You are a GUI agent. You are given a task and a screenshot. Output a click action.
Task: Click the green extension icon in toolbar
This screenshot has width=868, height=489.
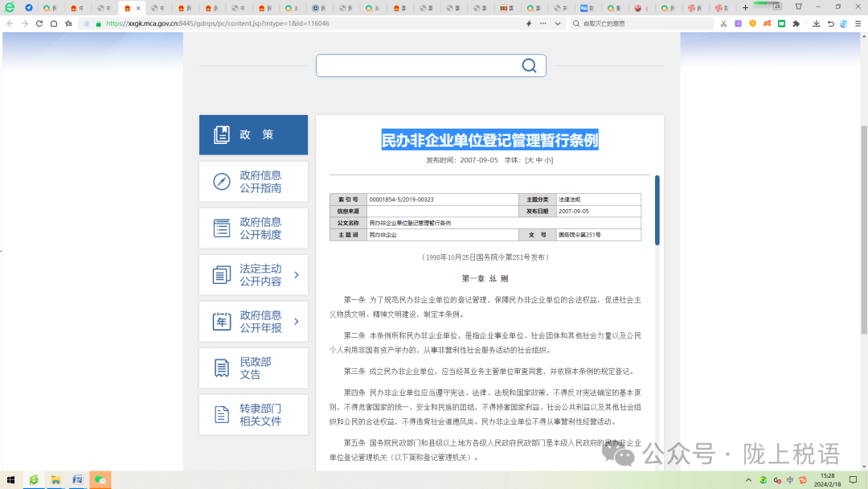coord(782,23)
